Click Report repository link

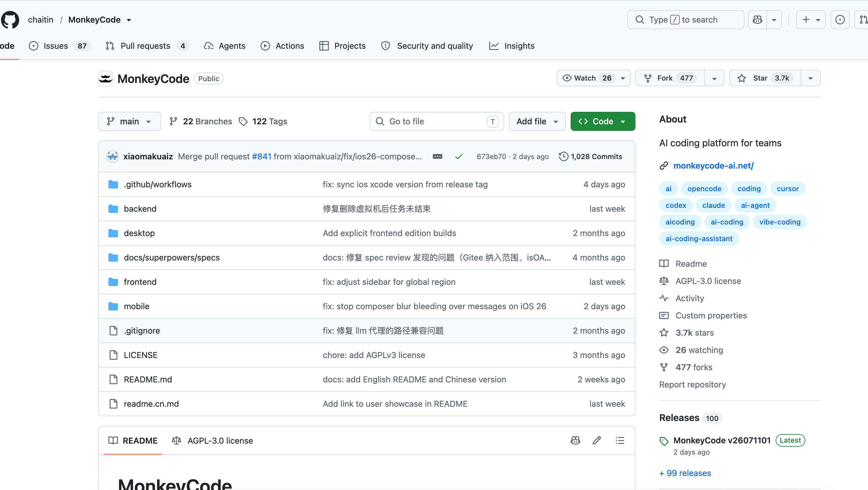[x=692, y=384]
